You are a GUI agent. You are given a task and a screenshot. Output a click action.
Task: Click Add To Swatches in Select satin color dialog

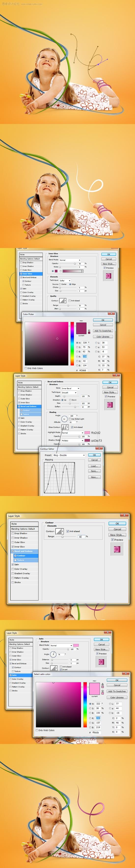[x=117, y=691]
